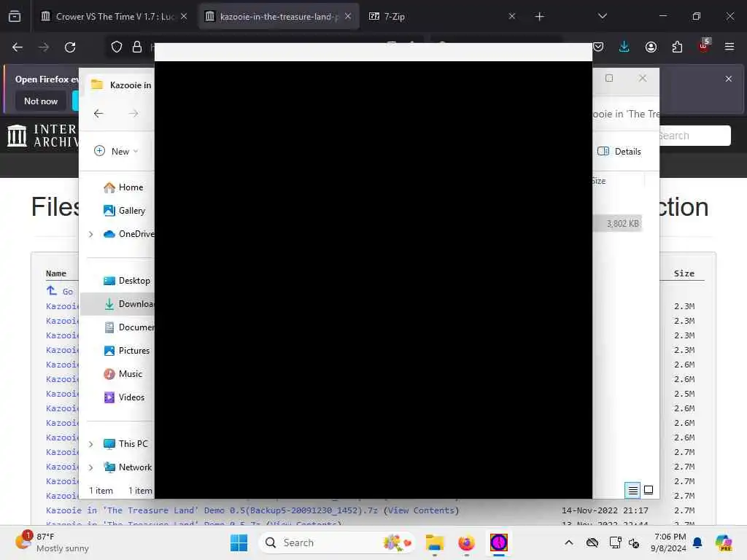
Task: Open Pictures folder in sidebar
Action: tap(126, 351)
